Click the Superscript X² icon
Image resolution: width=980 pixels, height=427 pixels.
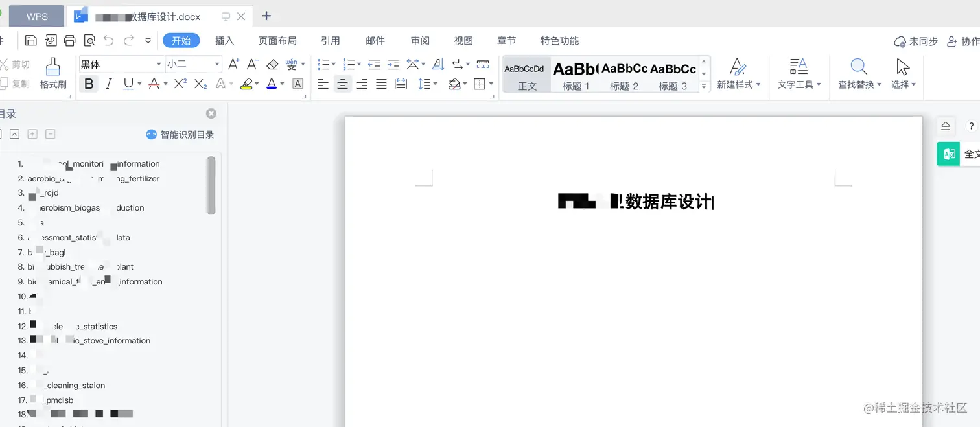coord(180,84)
